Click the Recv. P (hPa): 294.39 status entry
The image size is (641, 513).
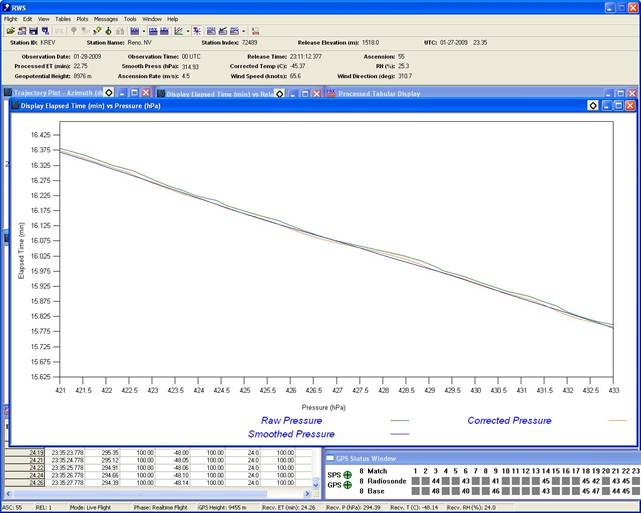354,508
